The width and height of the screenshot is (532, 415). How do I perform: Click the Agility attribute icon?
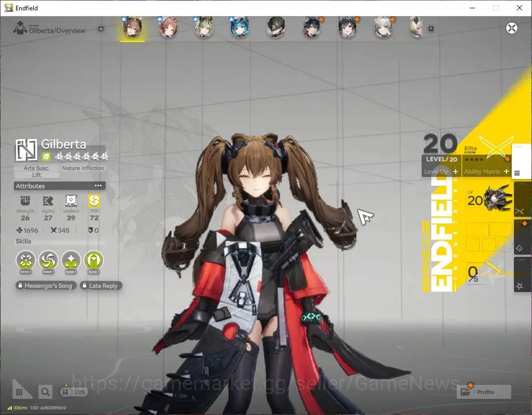48,201
